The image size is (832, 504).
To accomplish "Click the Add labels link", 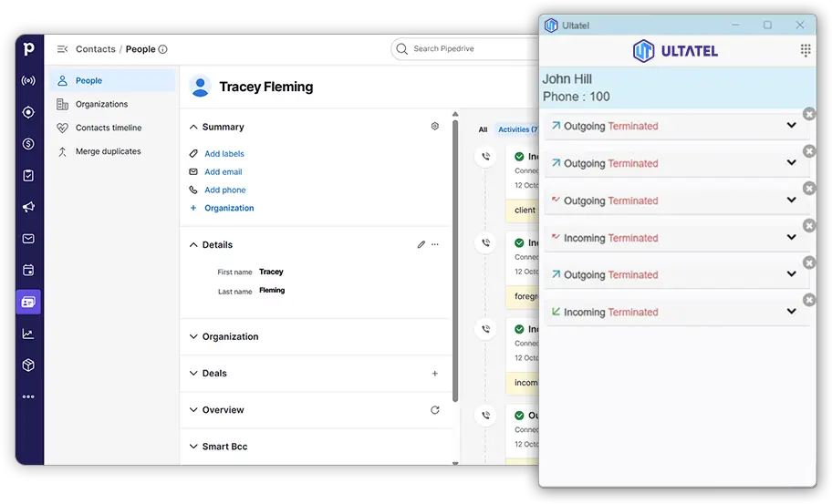I will pyautogui.click(x=224, y=154).
